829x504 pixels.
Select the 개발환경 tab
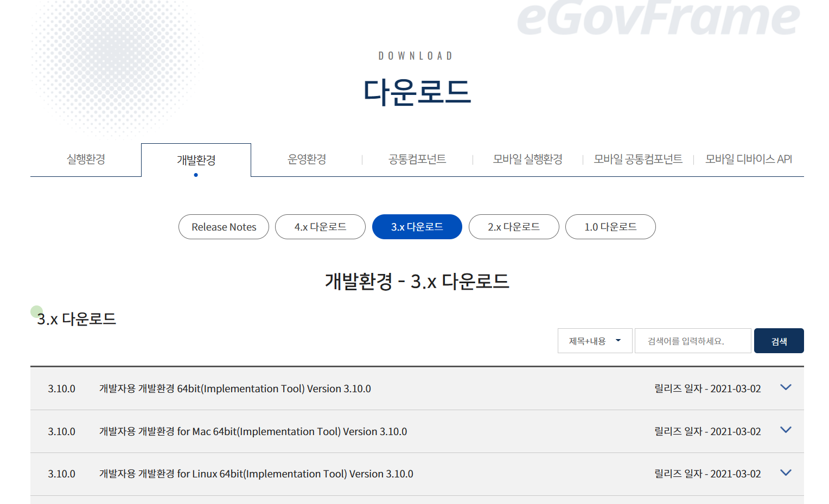pyautogui.click(x=196, y=160)
